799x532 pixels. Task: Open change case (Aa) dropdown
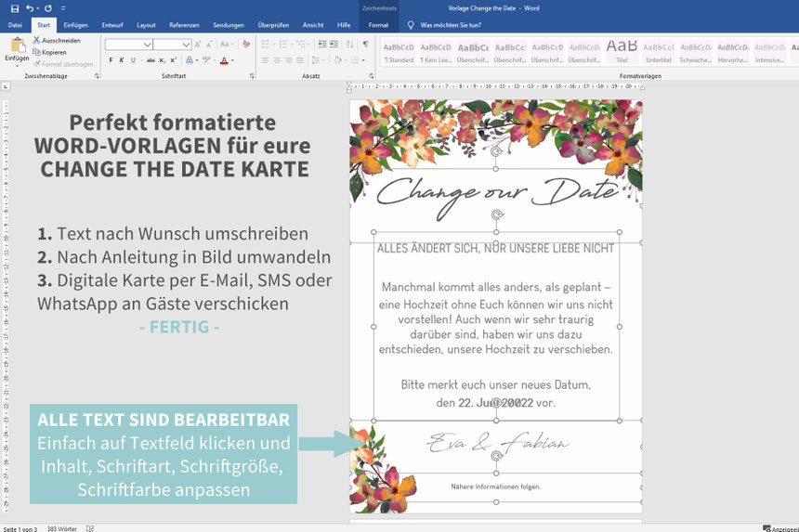pyautogui.click(x=227, y=45)
